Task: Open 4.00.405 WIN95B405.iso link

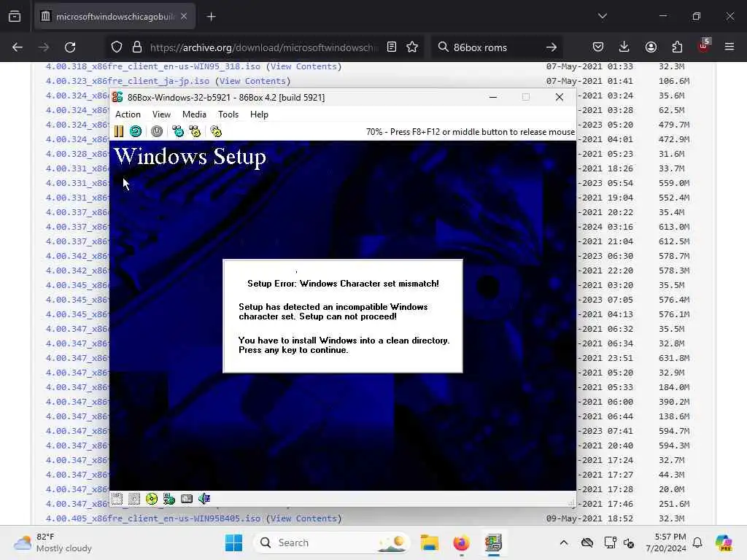Action: pos(153,518)
